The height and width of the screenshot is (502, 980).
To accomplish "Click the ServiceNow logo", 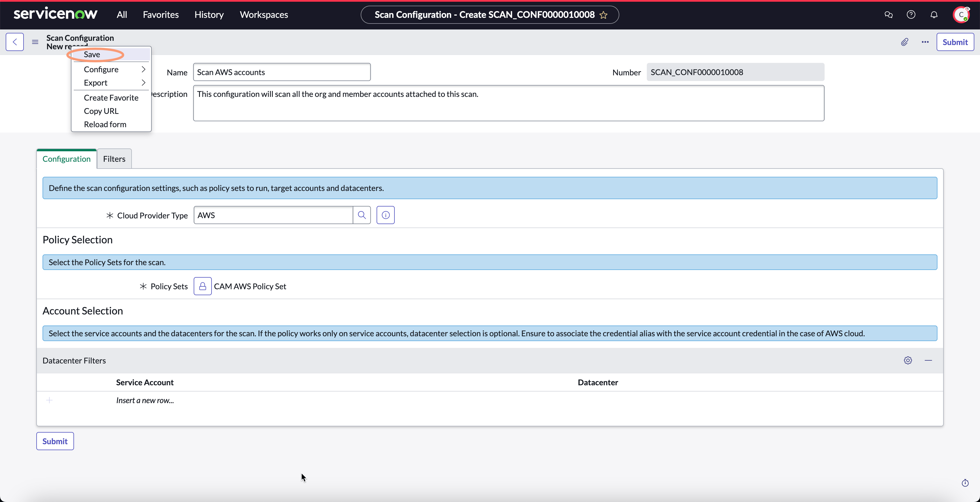I will [x=56, y=14].
